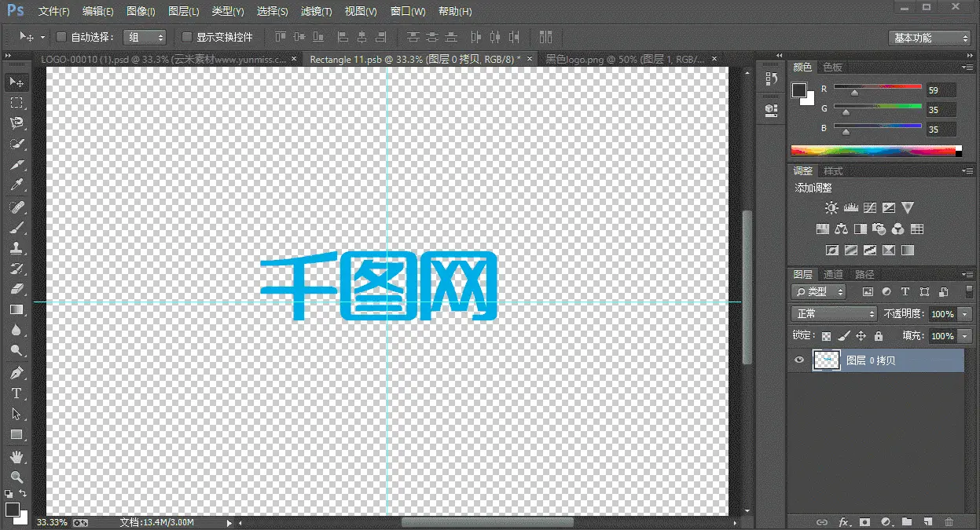The image size is (980, 530).
Task: Switch to the 路径 tab
Action: tap(864, 274)
